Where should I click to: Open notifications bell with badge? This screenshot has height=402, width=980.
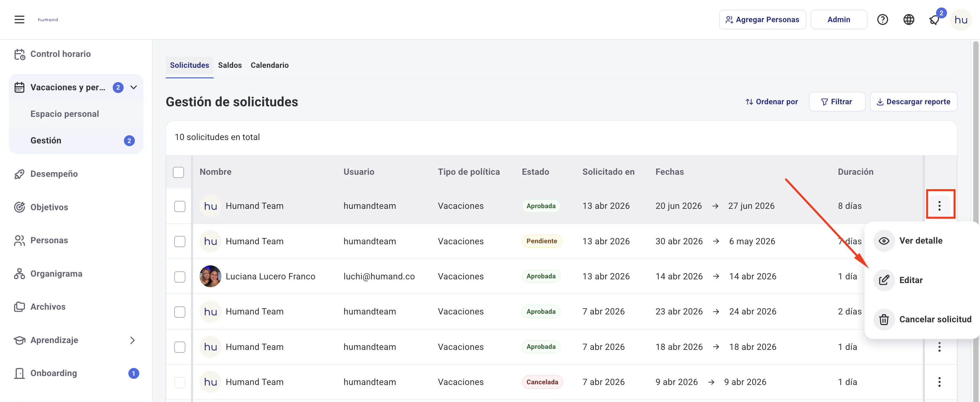934,20
